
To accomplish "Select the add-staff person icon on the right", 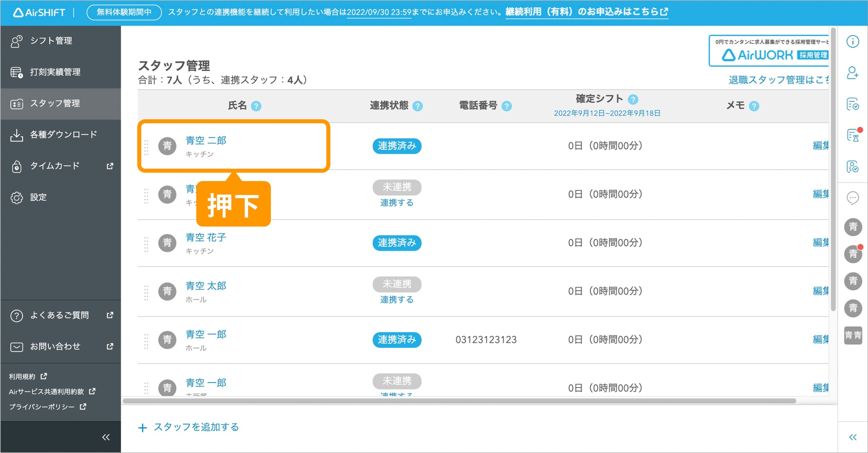I will 853,73.
